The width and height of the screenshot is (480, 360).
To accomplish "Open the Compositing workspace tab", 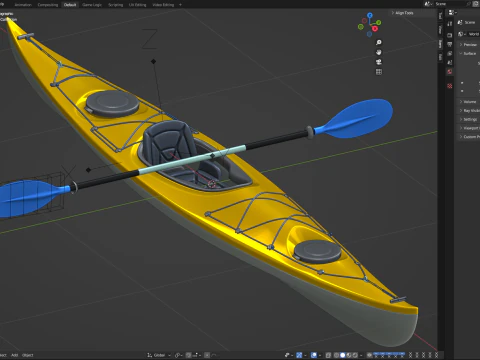I will [48, 5].
